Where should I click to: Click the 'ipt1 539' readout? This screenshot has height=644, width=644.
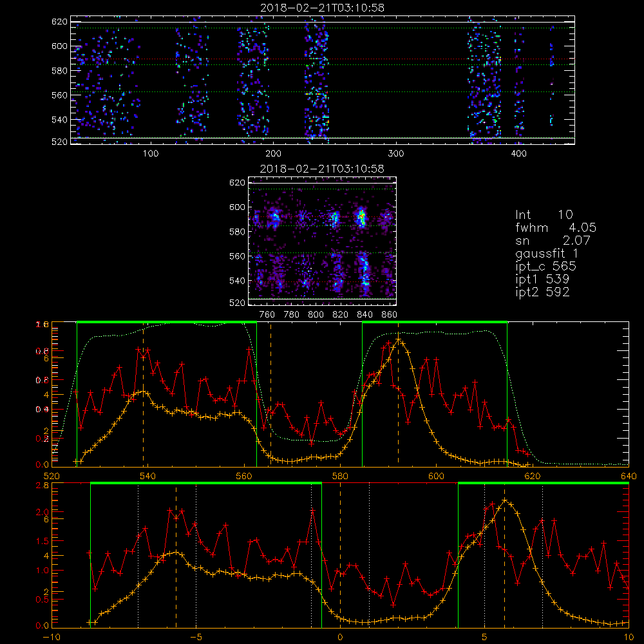542,279
